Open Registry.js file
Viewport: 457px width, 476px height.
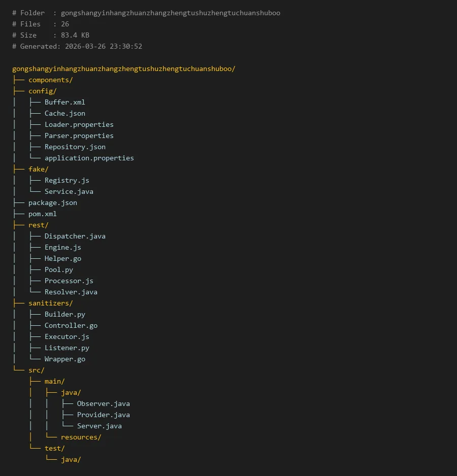coord(67,180)
